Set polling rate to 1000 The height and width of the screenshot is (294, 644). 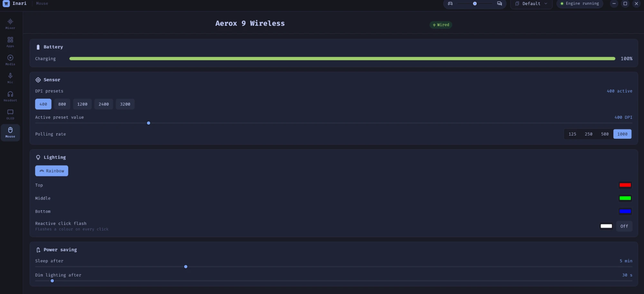622,134
